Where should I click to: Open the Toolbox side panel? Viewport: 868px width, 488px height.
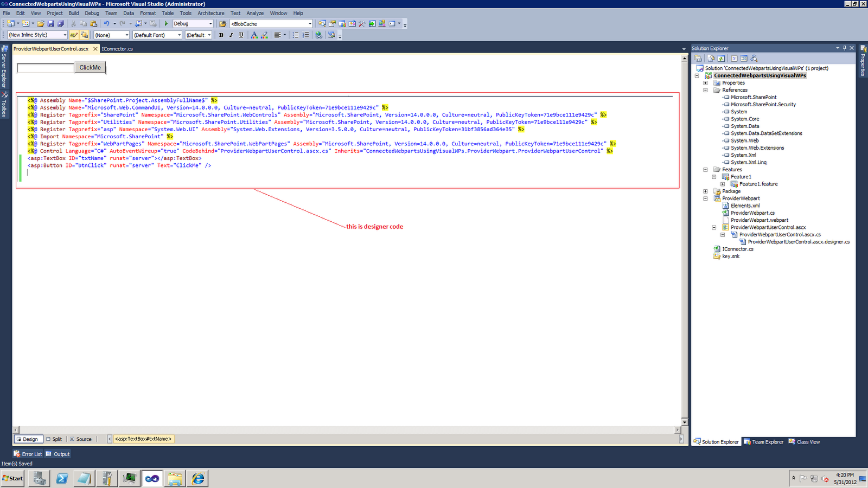[x=4, y=104]
